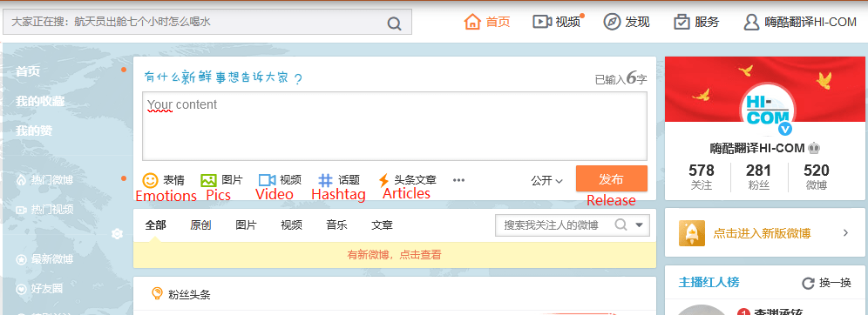868x315 pixels.
Task: Click the 换一换 refresh icon
Action: pos(808,283)
